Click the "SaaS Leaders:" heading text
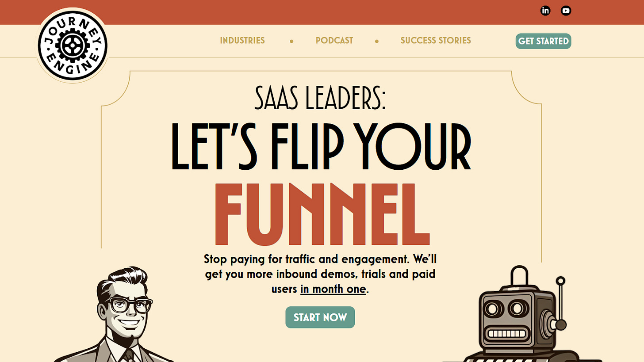This screenshot has height=362, width=644. [x=320, y=97]
